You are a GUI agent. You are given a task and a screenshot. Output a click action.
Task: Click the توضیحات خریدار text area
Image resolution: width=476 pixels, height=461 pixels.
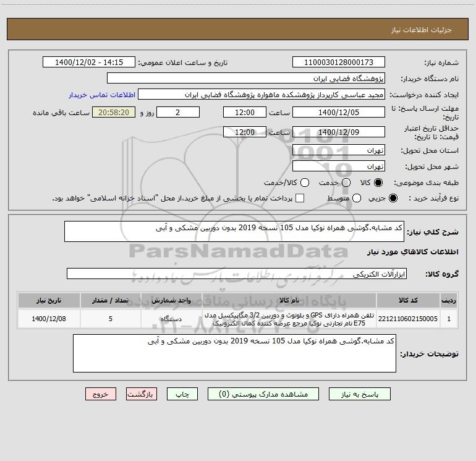[x=234, y=353]
